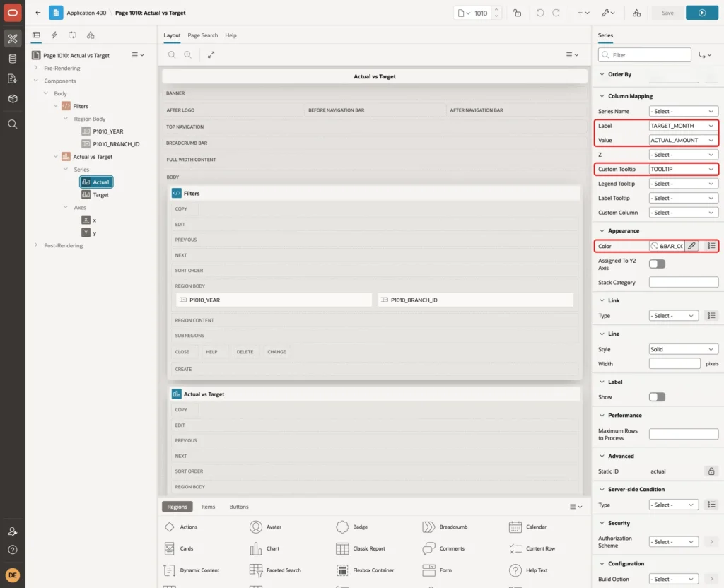
Task: Open the Create plus menu
Action: 583,13
